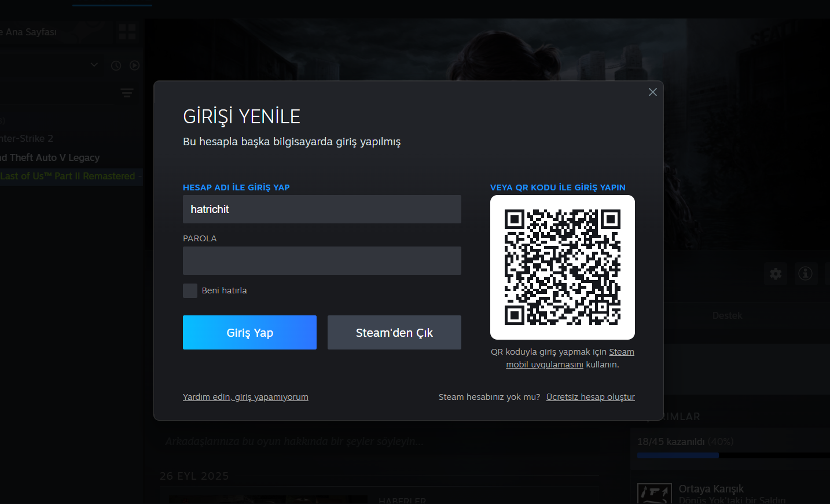
Task: Click the activity status input about this game
Action: pos(379,442)
